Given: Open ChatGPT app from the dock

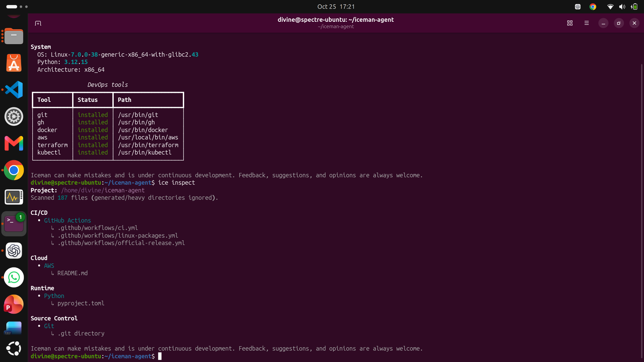Looking at the screenshot, I should click(x=14, y=251).
